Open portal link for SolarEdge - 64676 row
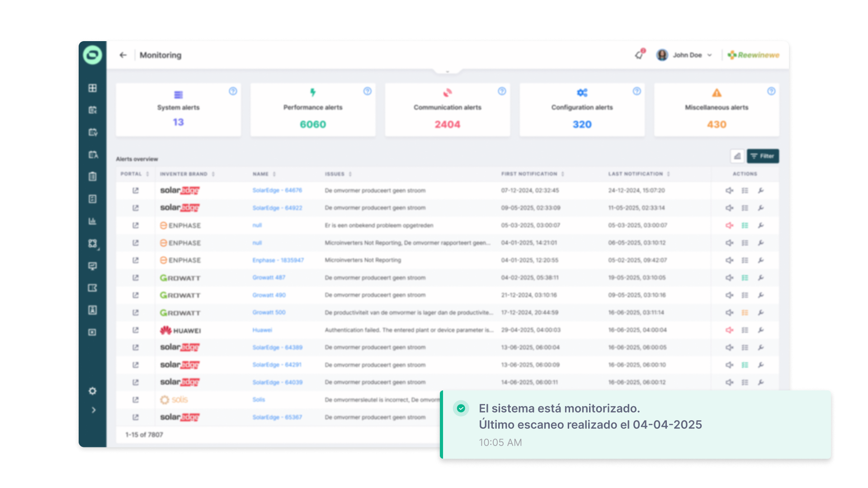The width and height of the screenshot is (868, 488). coord(135,191)
